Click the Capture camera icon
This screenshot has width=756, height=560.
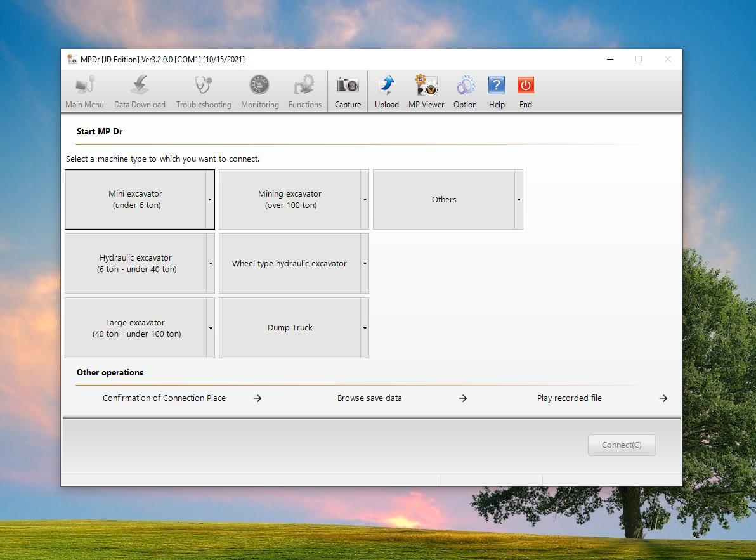click(x=348, y=86)
